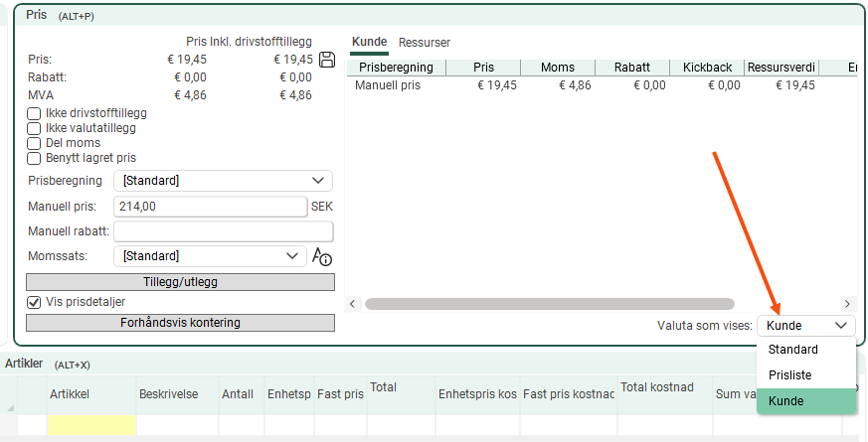Click the Manuell rabatt input field
The width and height of the screenshot is (868, 442).
(223, 231)
